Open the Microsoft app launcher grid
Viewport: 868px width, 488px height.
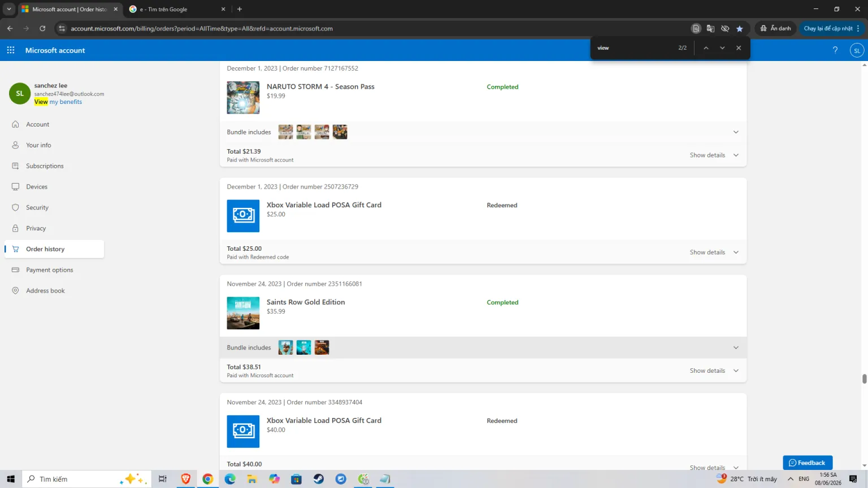point(11,50)
